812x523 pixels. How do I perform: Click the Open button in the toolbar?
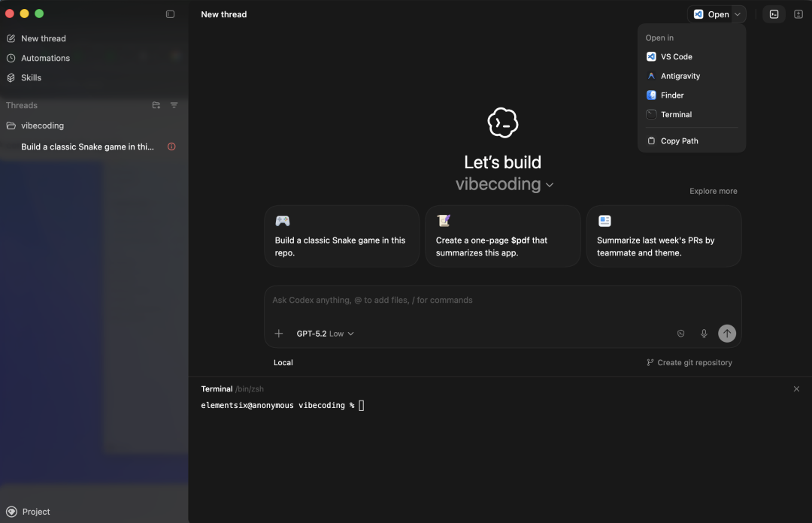[711, 14]
